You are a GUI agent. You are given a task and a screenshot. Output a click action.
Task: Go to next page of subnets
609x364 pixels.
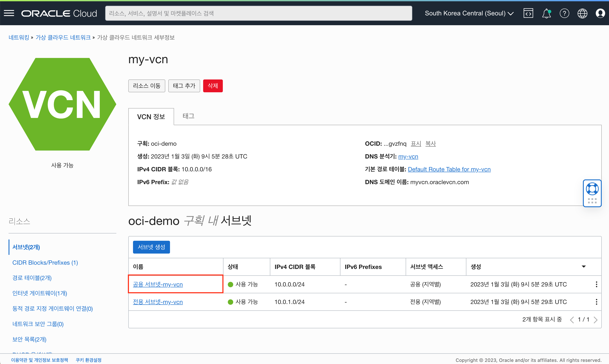pyautogui.click(x=596, y=320)
